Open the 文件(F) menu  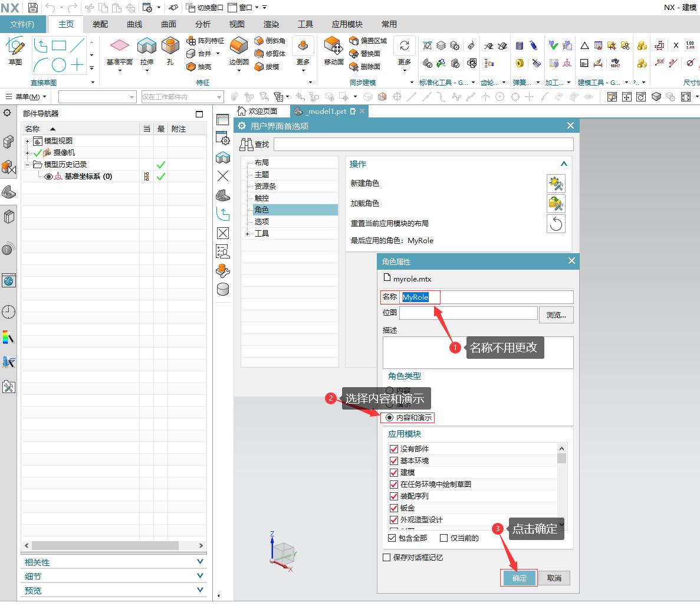tap(22, 24)
